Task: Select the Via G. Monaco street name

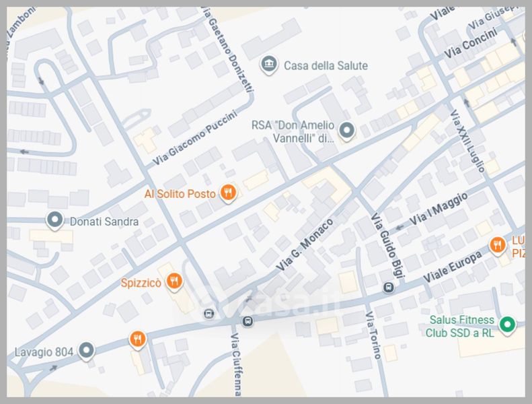Action: pyautogui.click(x=305, y=246)
